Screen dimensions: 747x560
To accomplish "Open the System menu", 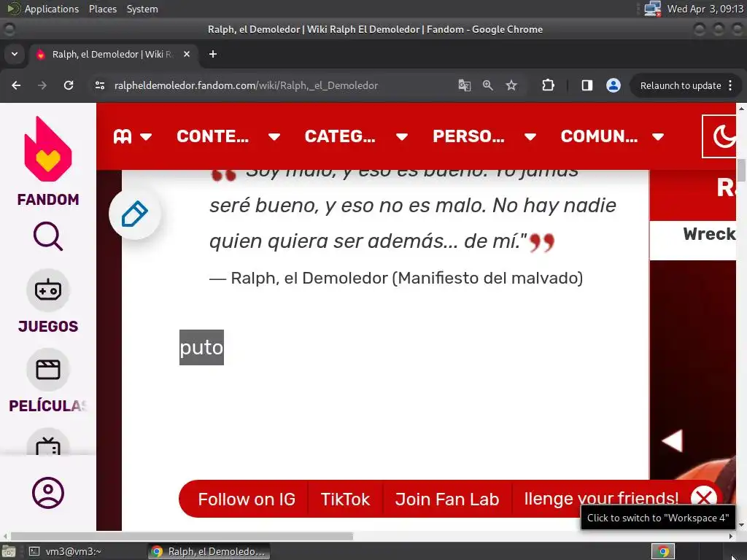I will [x=142, y=9].
